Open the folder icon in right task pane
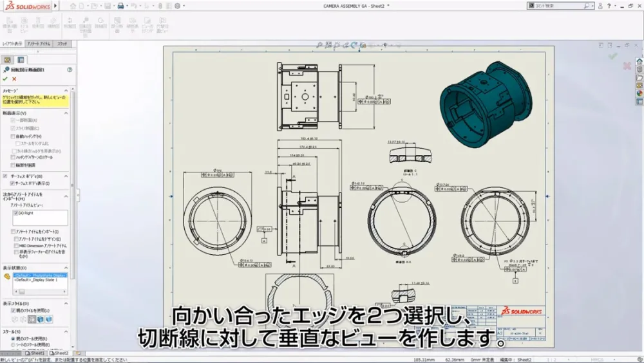The height and width of the screenshot is (363, 644). [639, 78]
